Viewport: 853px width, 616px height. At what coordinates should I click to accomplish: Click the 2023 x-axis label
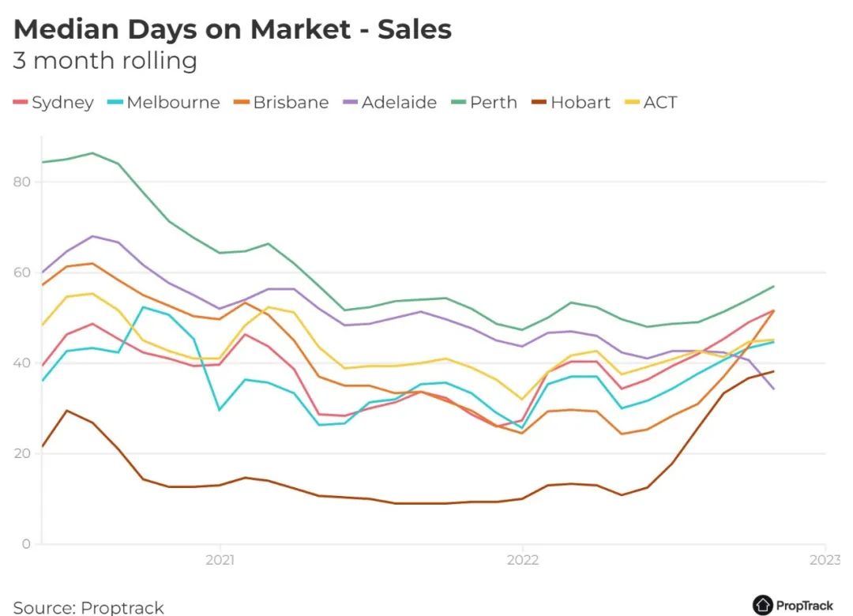coord(825,560)
